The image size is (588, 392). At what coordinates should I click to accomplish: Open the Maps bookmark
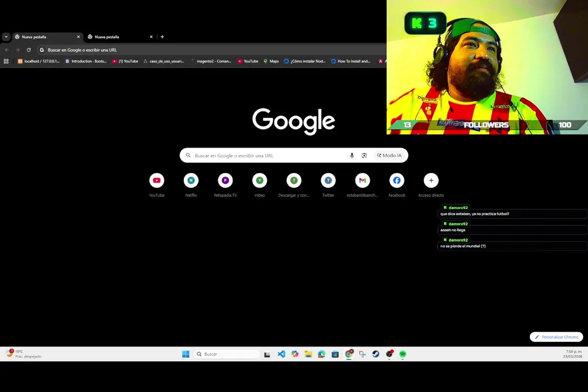pos(271,61)
